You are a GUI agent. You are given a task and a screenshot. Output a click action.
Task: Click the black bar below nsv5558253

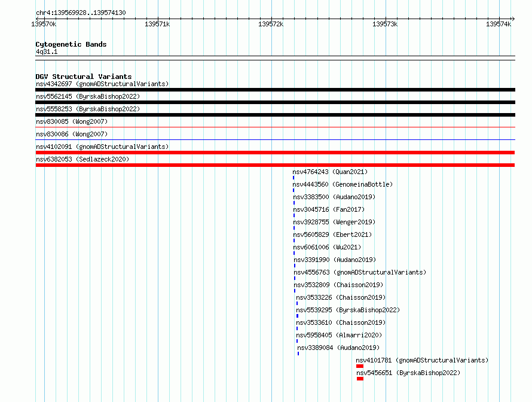pyautogui.click(x=275, y=115)
